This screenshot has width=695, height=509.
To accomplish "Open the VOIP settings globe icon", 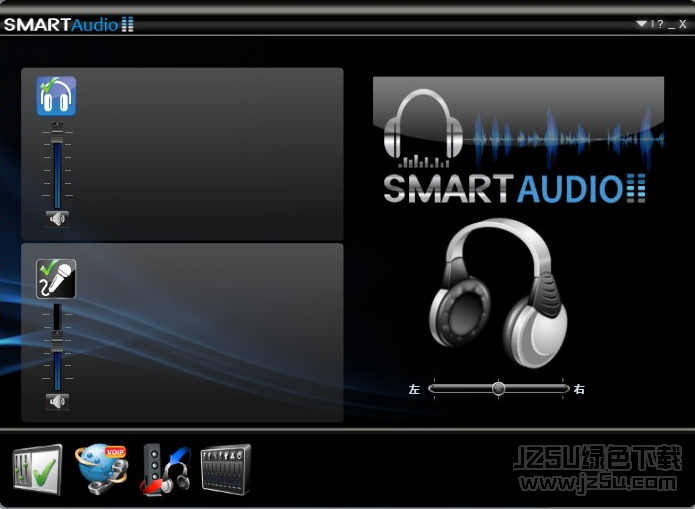I will point(102,470).
